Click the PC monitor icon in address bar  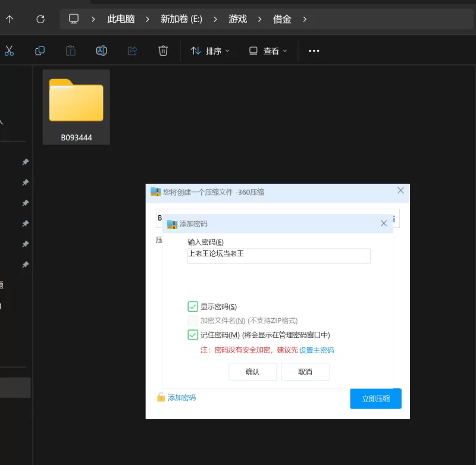(73, 19)
